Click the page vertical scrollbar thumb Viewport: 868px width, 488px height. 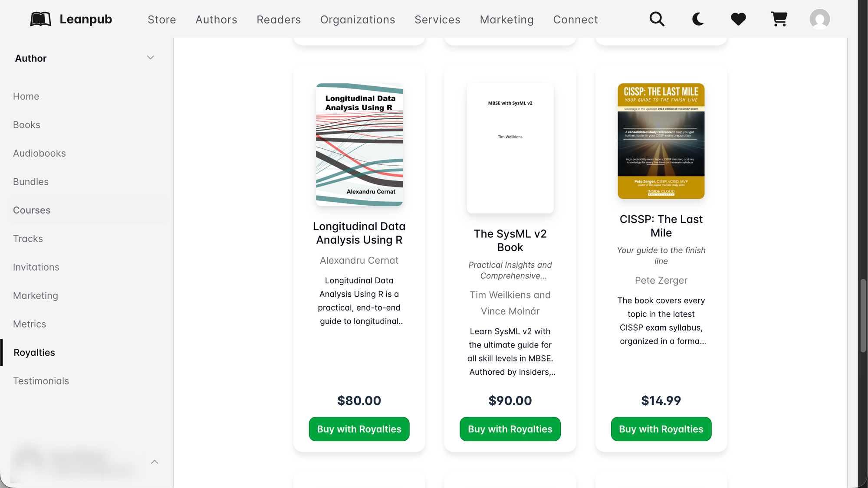(863, 316)
